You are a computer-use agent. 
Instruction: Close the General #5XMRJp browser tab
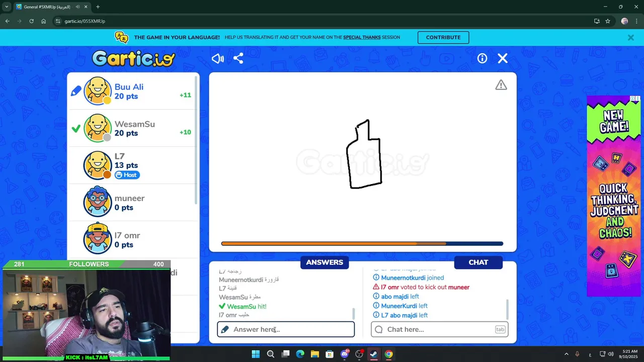point(86,7)
